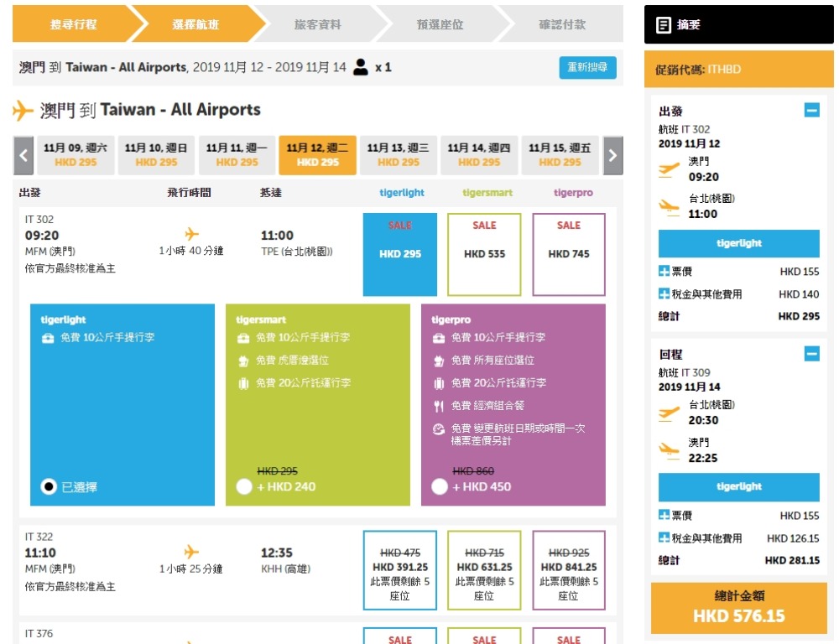The height and width of the screenshot is (644, 839).
Task: Click the passenger count person icon
Action: [361, 67]
